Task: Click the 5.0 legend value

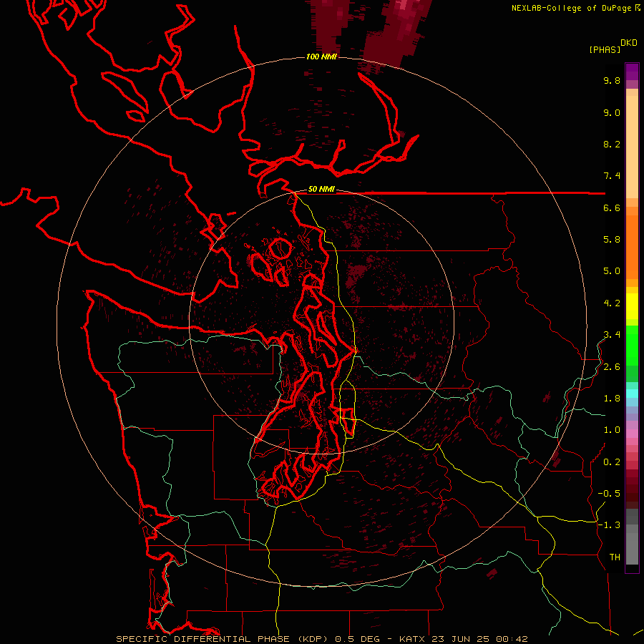Action: pos(612,271)
